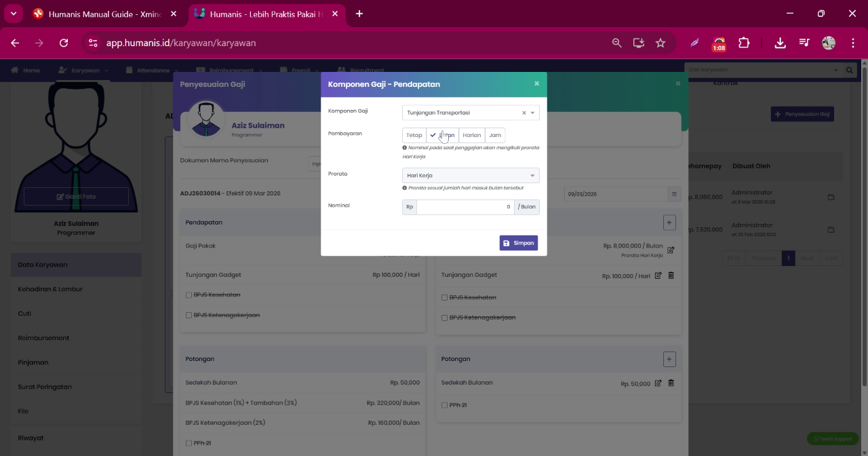
Task: Expand the Karyawan navigation menu
Action: pyautogui.click(x=83, y=70)
